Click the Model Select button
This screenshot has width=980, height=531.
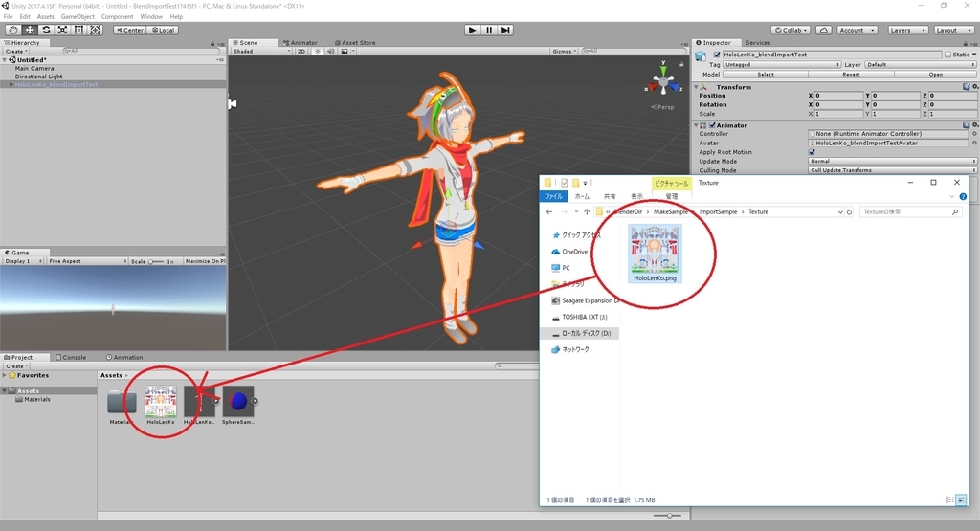click(x=766, y=75)
